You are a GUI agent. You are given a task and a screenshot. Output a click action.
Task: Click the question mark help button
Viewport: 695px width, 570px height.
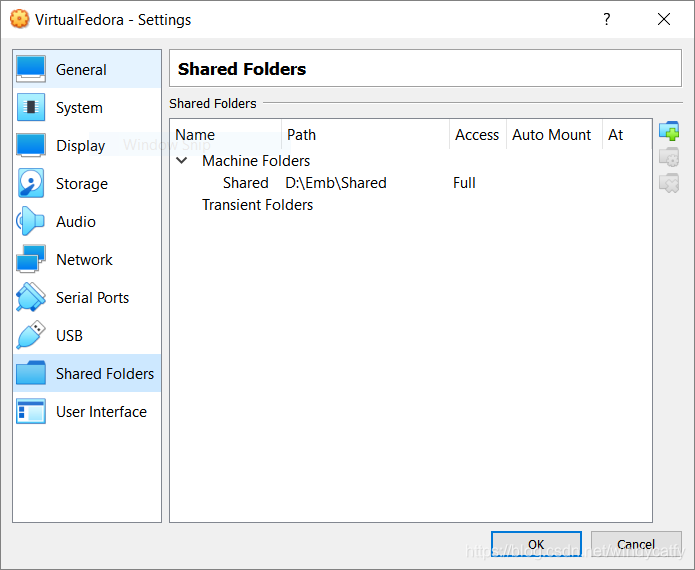pyautogui.click(x=607, y=19)
